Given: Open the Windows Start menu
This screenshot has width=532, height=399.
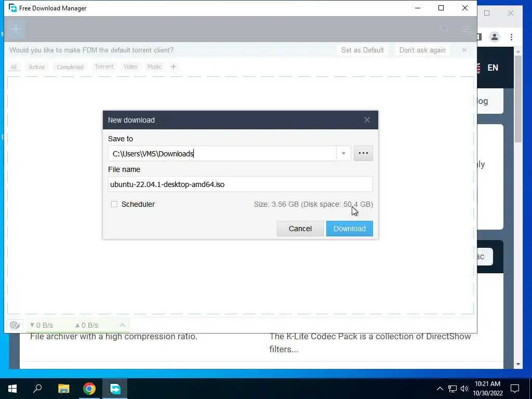Looking at the screenshot, I should [x=12, y=389].
